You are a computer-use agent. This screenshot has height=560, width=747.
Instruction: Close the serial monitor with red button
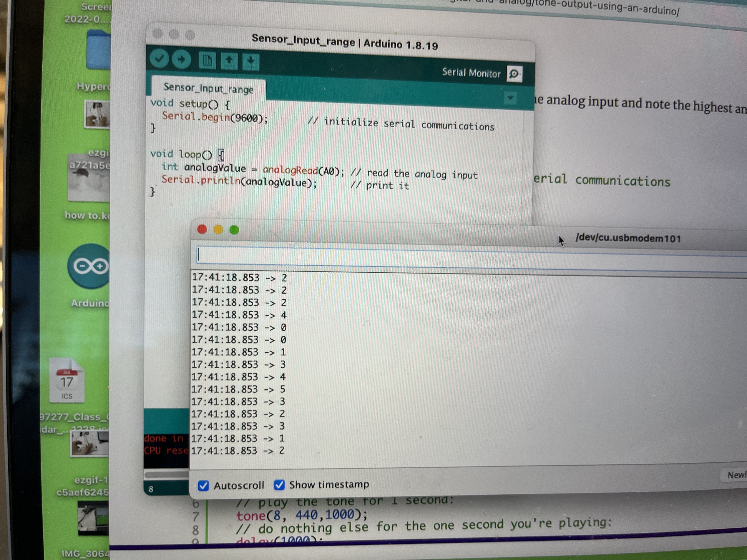(x=202, y=229)
